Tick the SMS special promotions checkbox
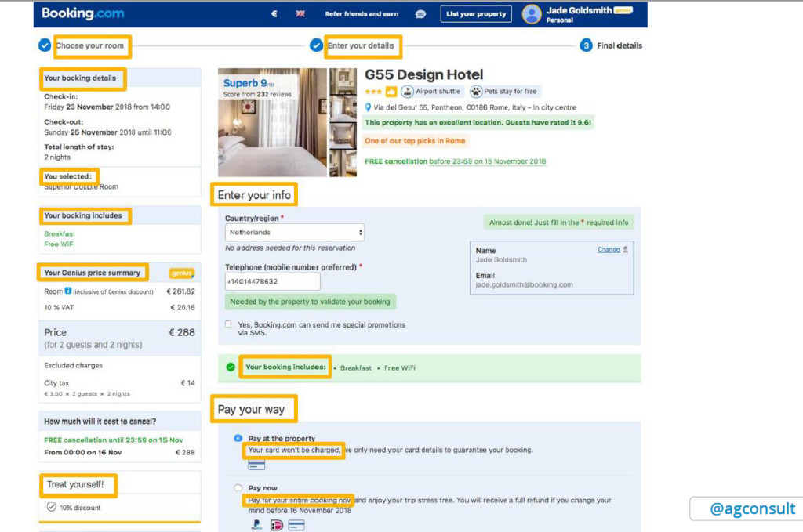The height and width of the screenshot is (532, 803). 228,324
